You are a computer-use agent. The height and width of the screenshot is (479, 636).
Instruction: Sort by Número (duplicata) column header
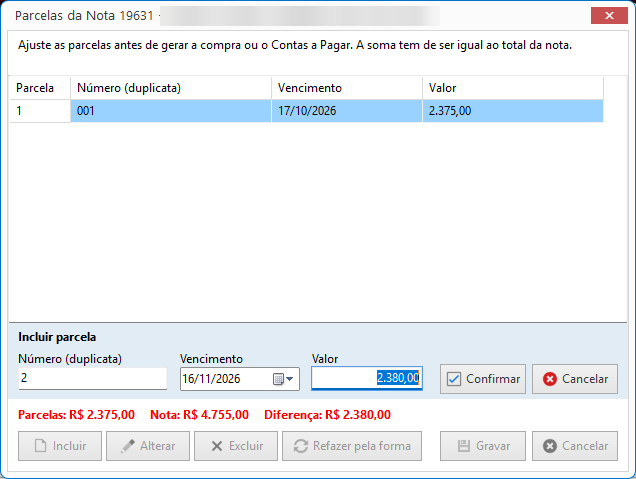coord(171,88)
